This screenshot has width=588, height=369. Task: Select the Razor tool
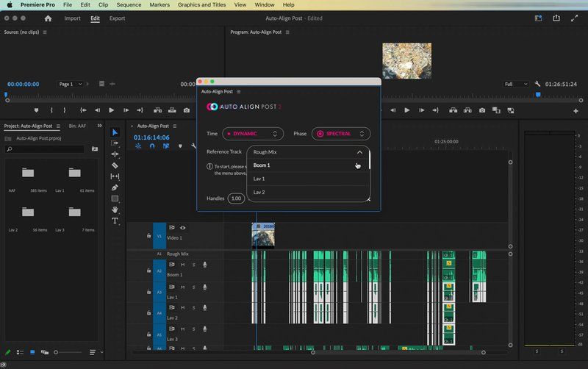115,165
